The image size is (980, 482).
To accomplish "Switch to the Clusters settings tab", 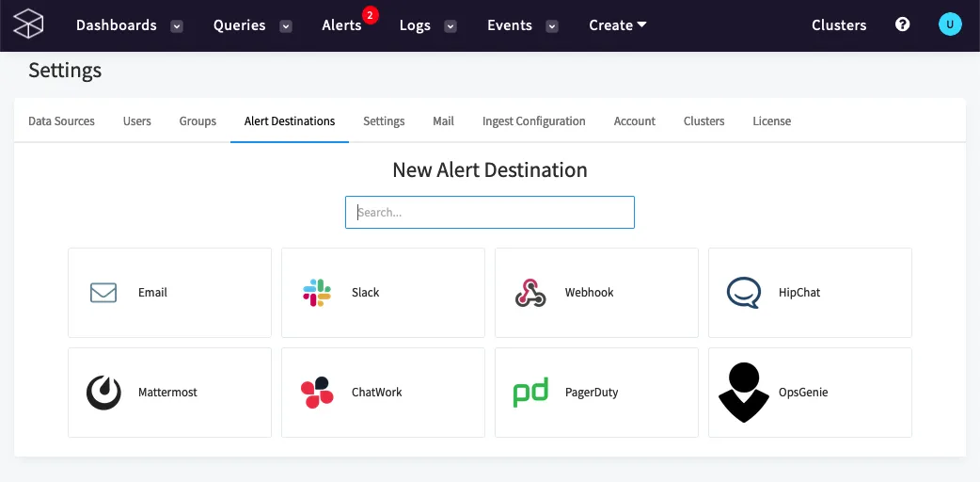I will (x=703, y=120).
